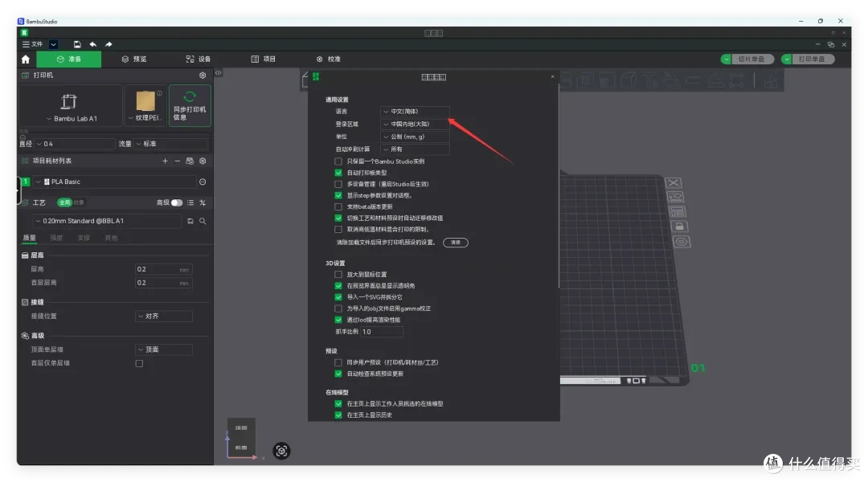Image resolution: width=868 pixels, height=482 pixels.
Task: Click the camera view reset icon in viewport
Action: (281, 451)
